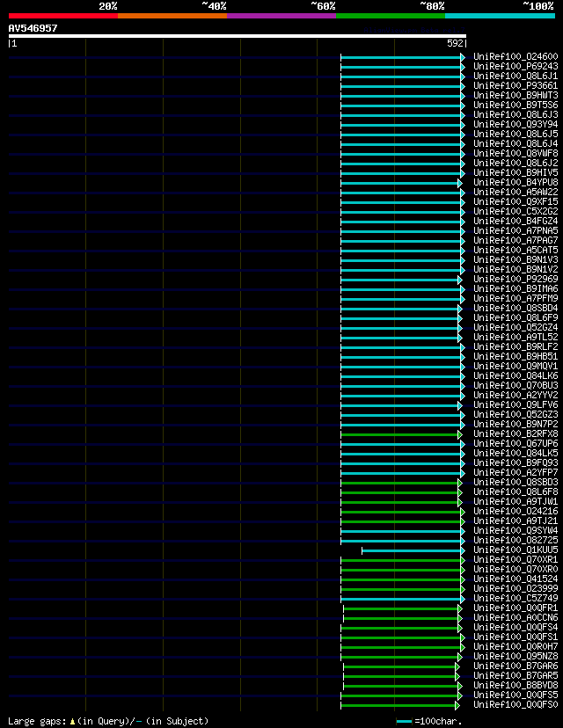Click the purple ~60% legend bar
The image size is (563, 728).
click(x=281, y=16)
